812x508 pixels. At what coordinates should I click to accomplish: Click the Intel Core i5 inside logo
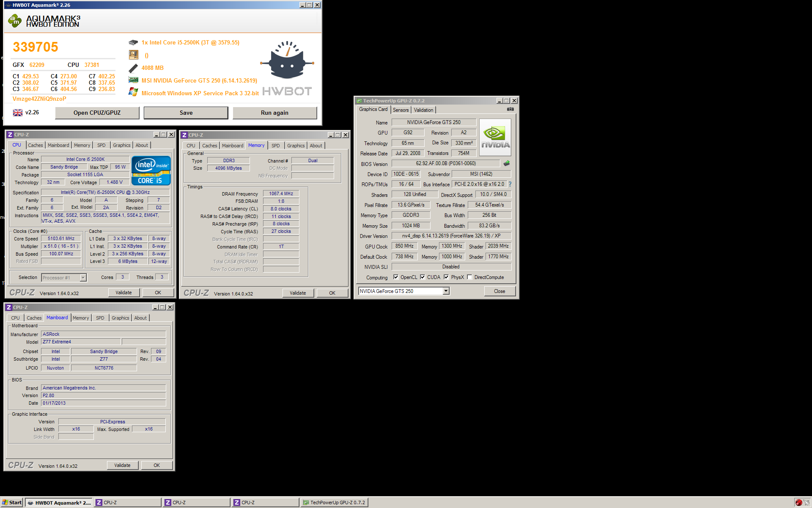tap(151, 171)
